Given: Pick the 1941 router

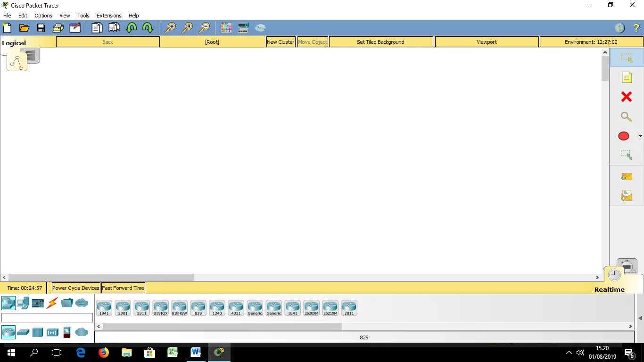Looking at the screenshot, I should [x=104, y=308].
